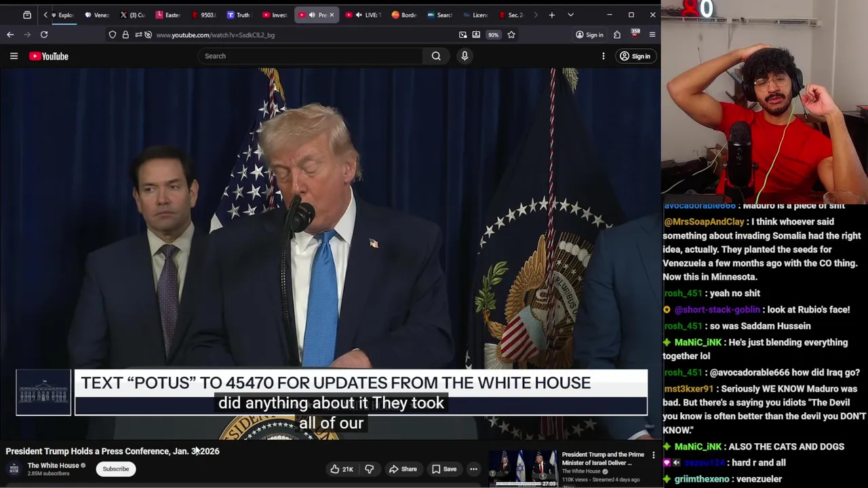Click inside the YouTube search field
868x488 pixels.
coord(311,56)
